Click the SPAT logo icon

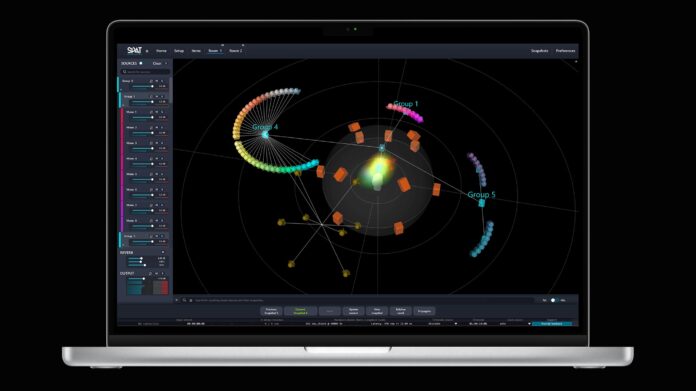pos(134,51)
